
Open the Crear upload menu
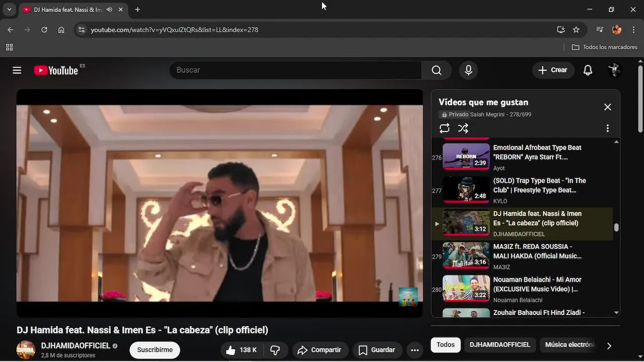[x=553, y=70]
